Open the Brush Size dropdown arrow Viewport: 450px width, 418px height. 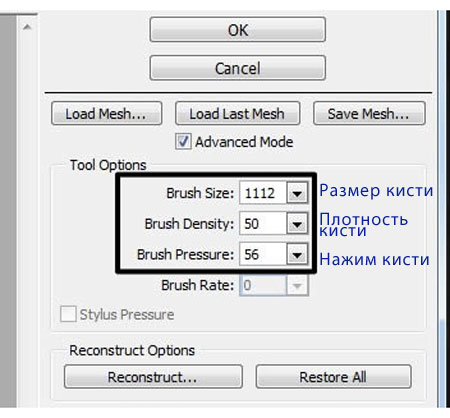pos(297,193)
